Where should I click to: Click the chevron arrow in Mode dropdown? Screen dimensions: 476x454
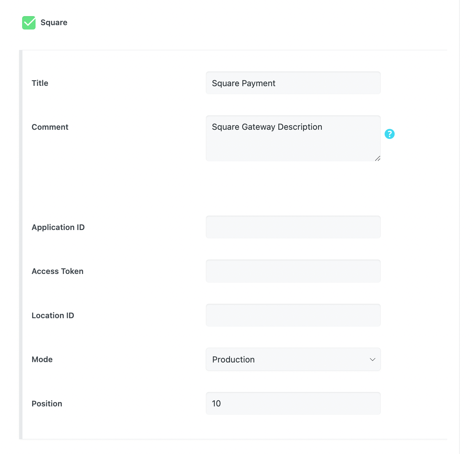[x=372, y=359]
